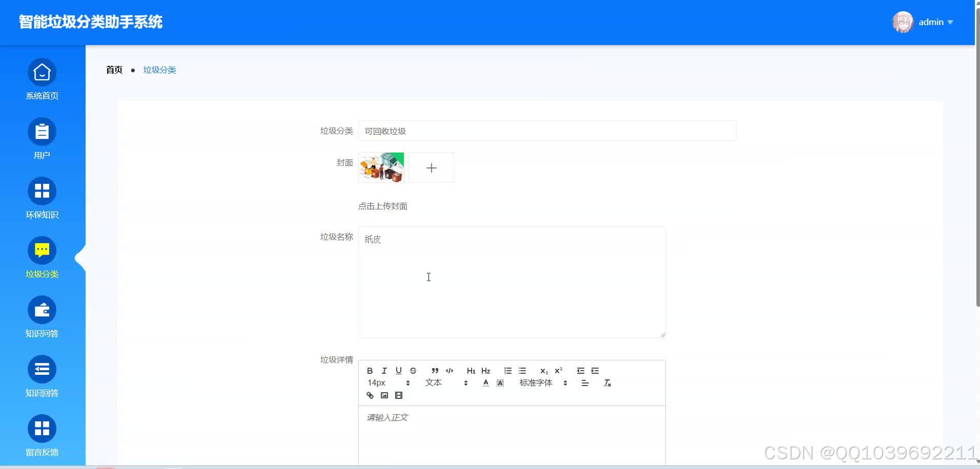Apply H1 heading formatting
This screenshot has height=469, width=980.
471,371
